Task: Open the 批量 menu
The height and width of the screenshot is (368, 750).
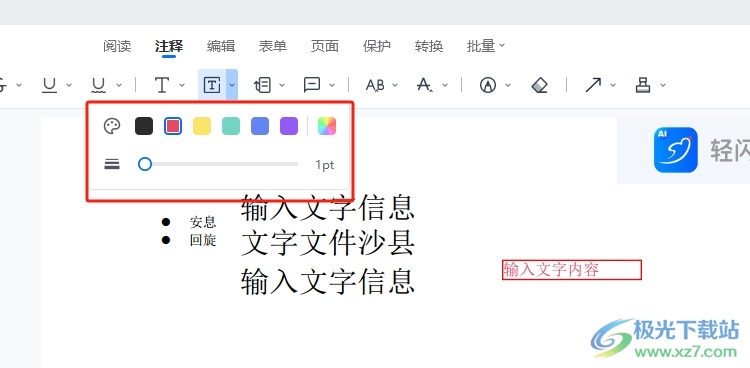Action: coord(485,46)
